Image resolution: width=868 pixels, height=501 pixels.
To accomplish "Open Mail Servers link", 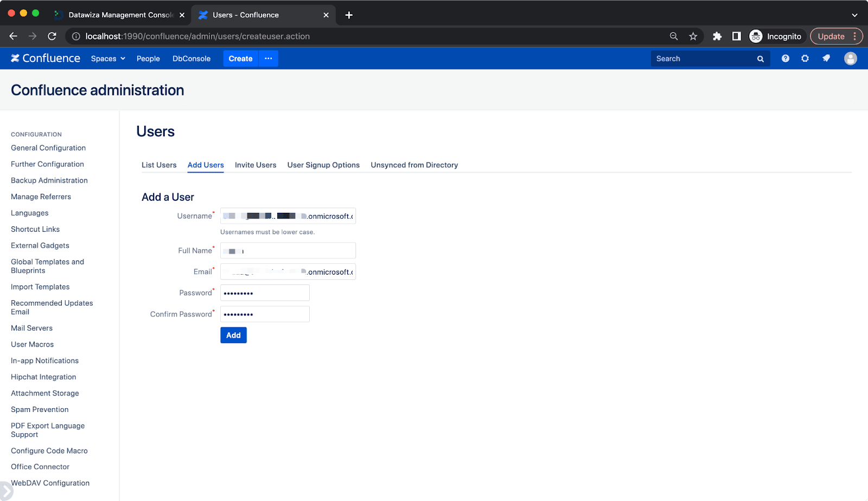I will tap(31, 328).
